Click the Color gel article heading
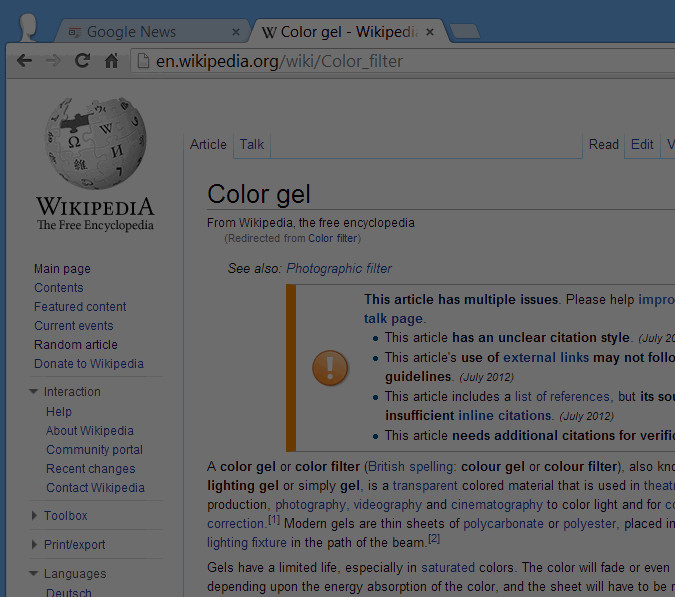This screenshot has width=675, height=597. click(259, 194)
